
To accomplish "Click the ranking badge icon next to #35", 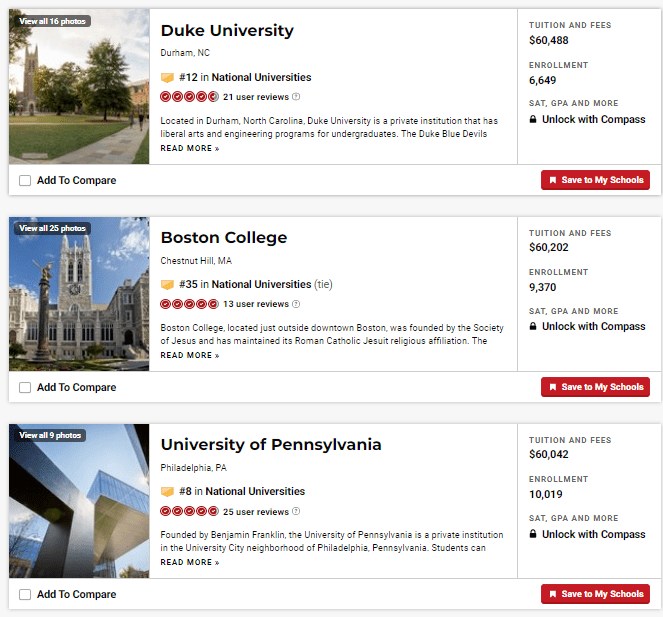I will [x=167, y=285].
